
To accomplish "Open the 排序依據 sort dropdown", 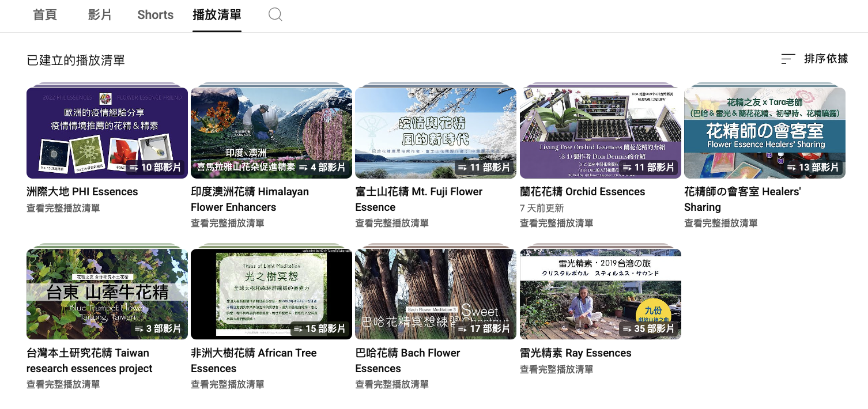I will [825, 59].
